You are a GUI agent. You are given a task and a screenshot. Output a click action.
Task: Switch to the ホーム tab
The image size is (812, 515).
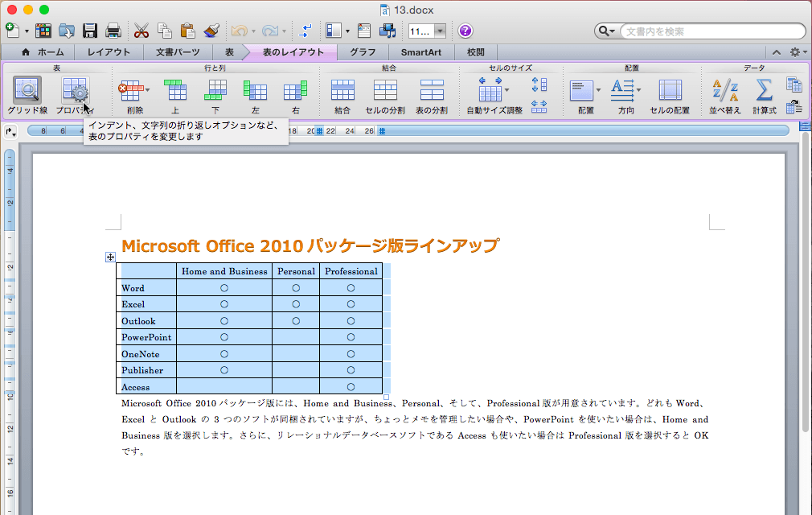[43, 52]
